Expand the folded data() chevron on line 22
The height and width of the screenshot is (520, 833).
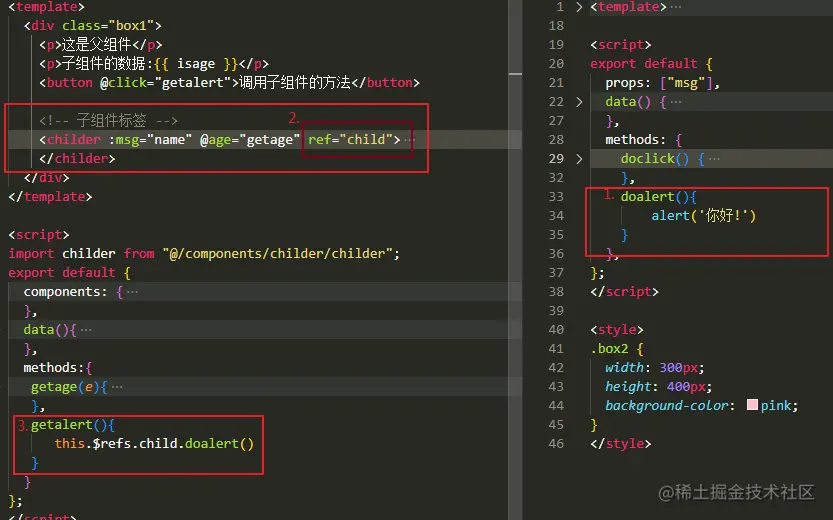point(579,101)
